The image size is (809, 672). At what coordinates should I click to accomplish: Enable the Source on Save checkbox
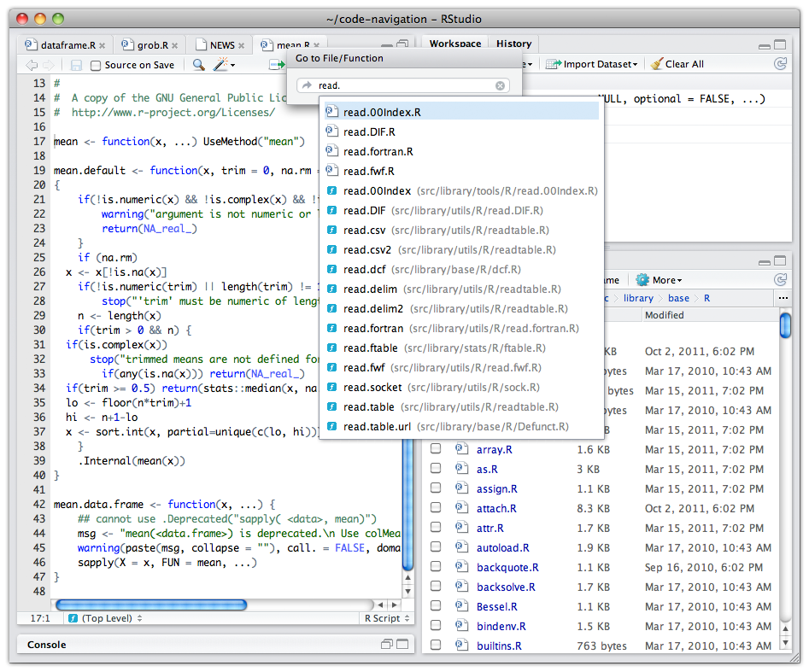coord(96,65)
